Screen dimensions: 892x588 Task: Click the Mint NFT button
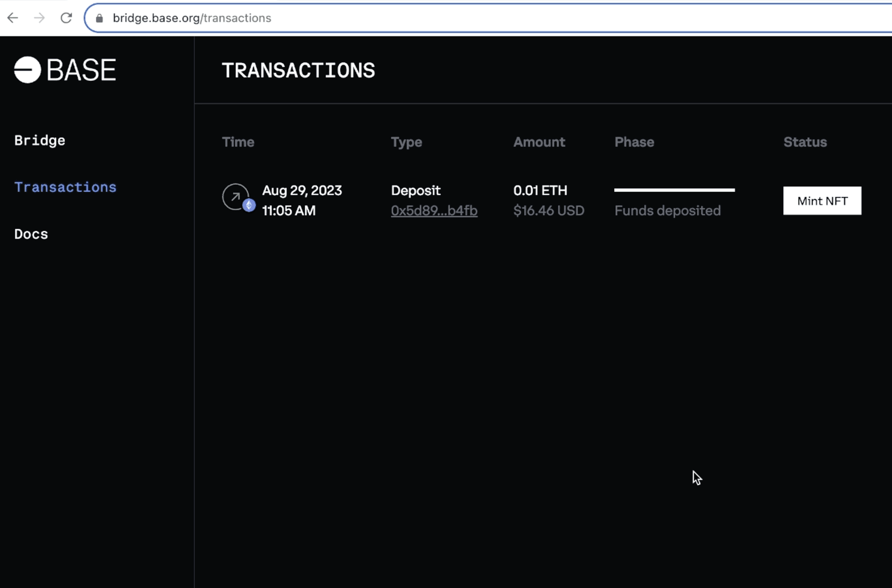(x=822, y=201)
